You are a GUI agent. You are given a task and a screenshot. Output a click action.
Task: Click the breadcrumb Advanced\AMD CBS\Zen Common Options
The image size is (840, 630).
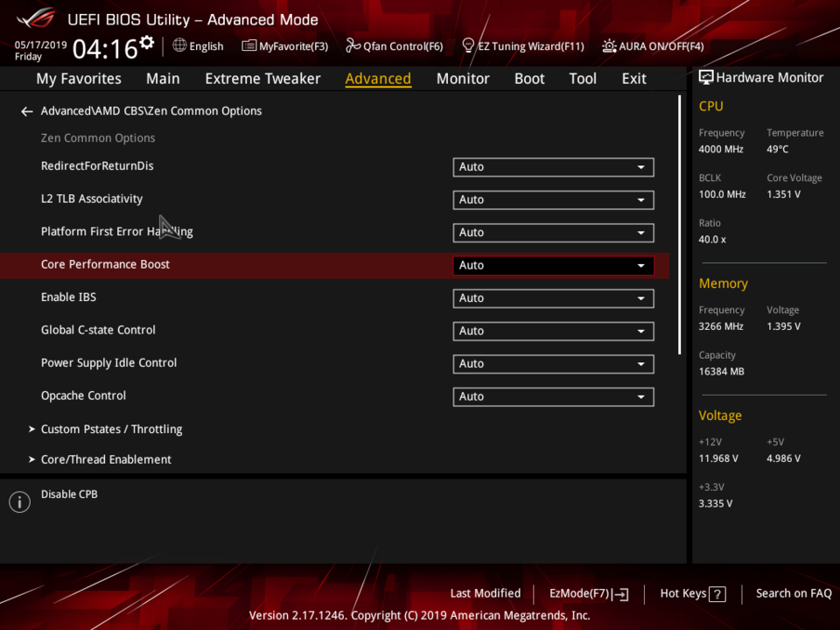(151, 111)
